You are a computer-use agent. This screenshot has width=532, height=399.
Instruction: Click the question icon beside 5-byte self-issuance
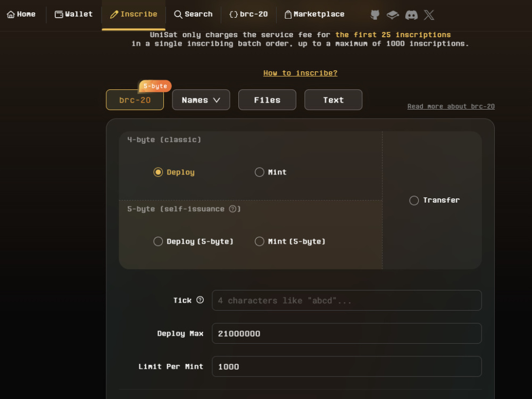233,209
